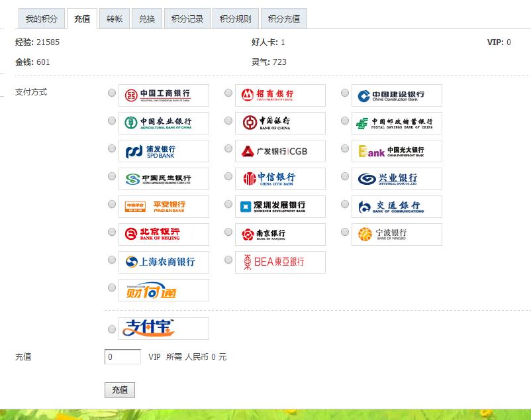531x420 pixels.
Task: Select radio button for 中国银行
Action: point(228,121)
